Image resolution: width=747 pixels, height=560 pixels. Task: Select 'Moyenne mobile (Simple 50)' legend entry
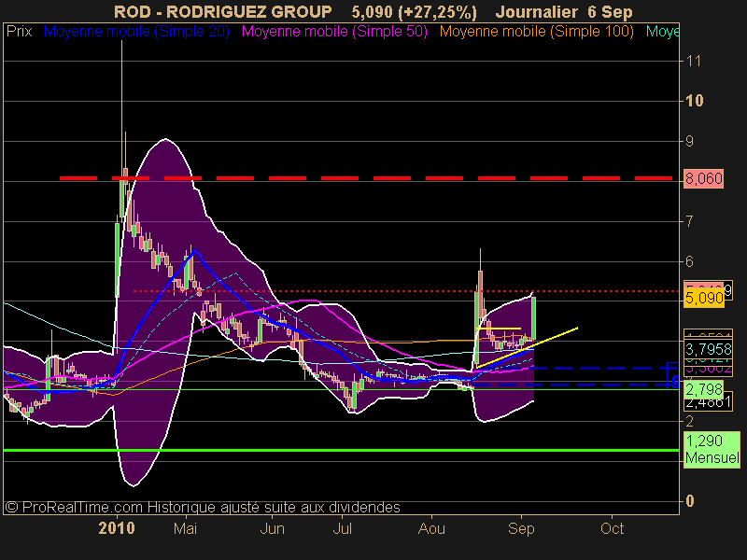point(334,32)
